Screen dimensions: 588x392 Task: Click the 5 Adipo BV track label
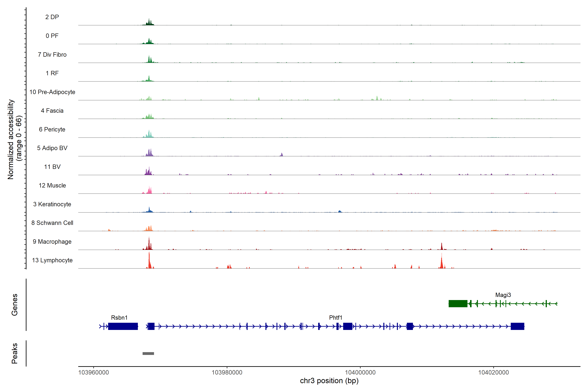(x=52, y=148)
